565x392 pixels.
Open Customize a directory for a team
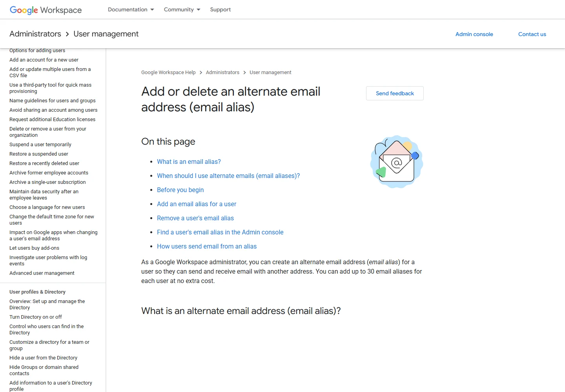click(49, 345)
